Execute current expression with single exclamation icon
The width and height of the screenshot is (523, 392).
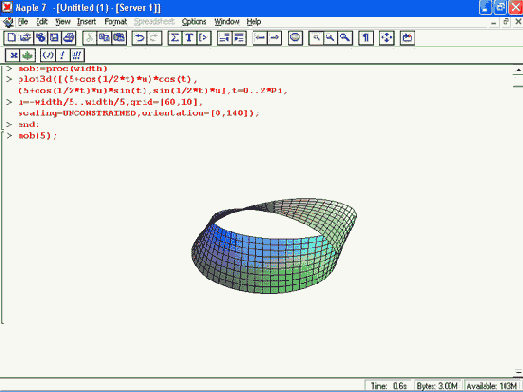(62, 55)
